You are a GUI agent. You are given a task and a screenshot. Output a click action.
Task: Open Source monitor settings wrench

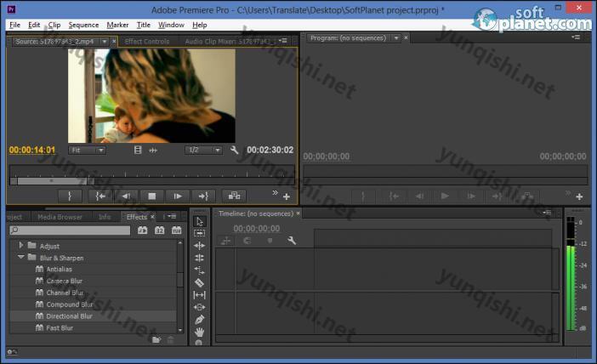234,150
